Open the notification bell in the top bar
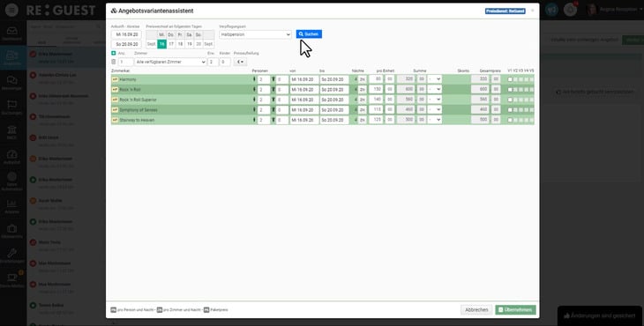Viewport: 644px width, 326px height. click(x=570, y=10)
